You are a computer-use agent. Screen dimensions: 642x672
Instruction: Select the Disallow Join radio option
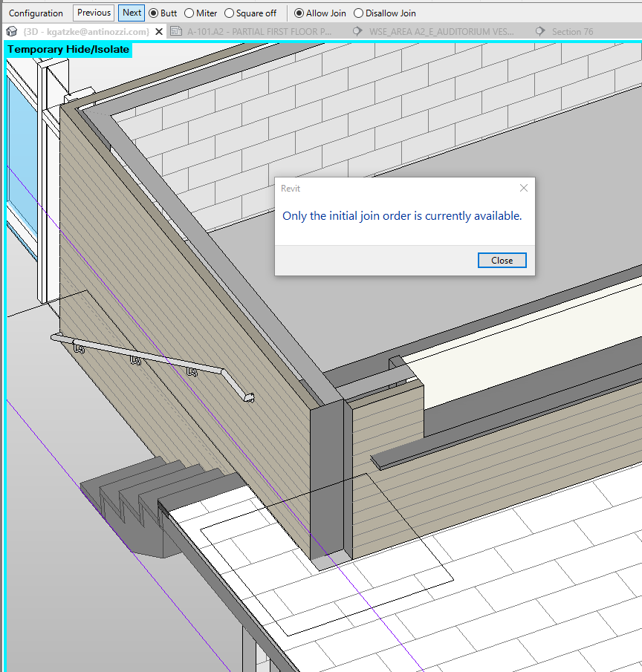pos(385,13)
